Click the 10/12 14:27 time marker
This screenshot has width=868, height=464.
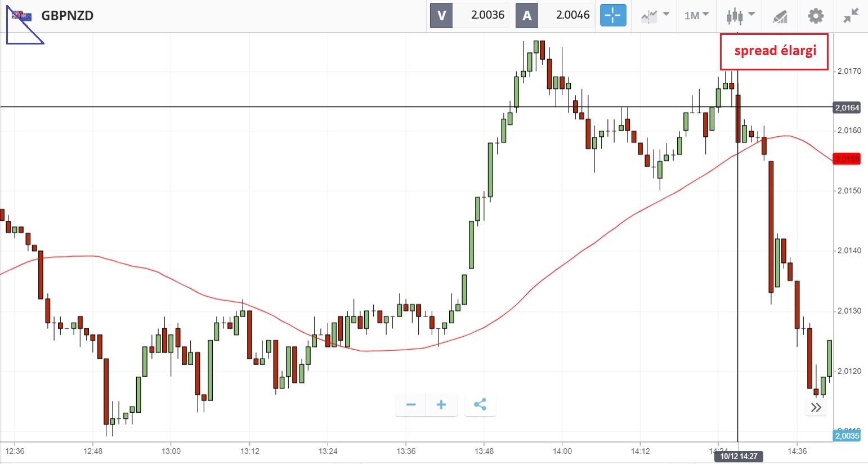pos(739,456)
